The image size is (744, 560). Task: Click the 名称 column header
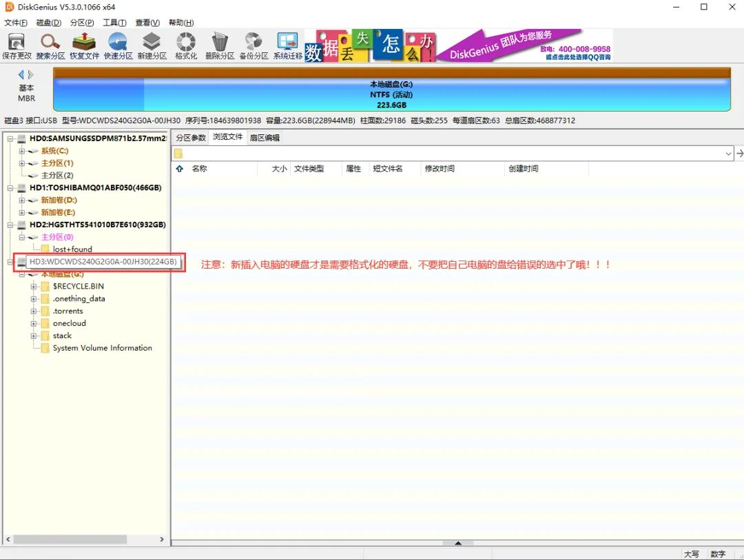tap(199, 169)
